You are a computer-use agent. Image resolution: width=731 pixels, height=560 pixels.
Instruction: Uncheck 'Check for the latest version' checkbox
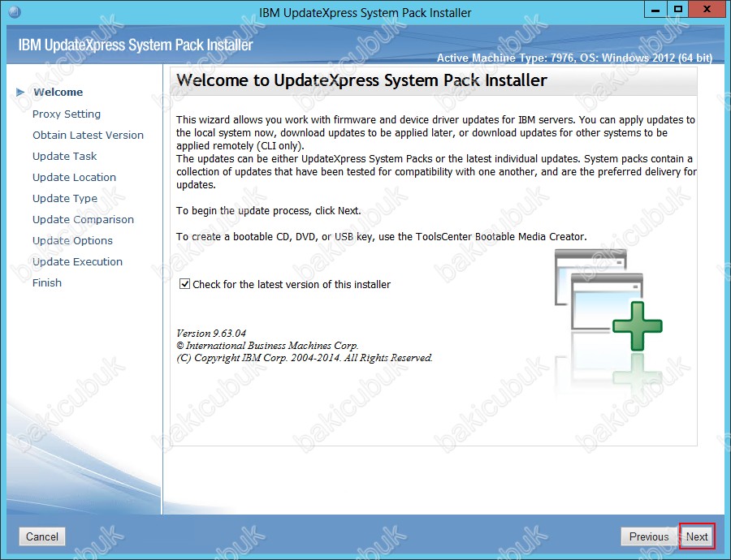pos(184,284)
